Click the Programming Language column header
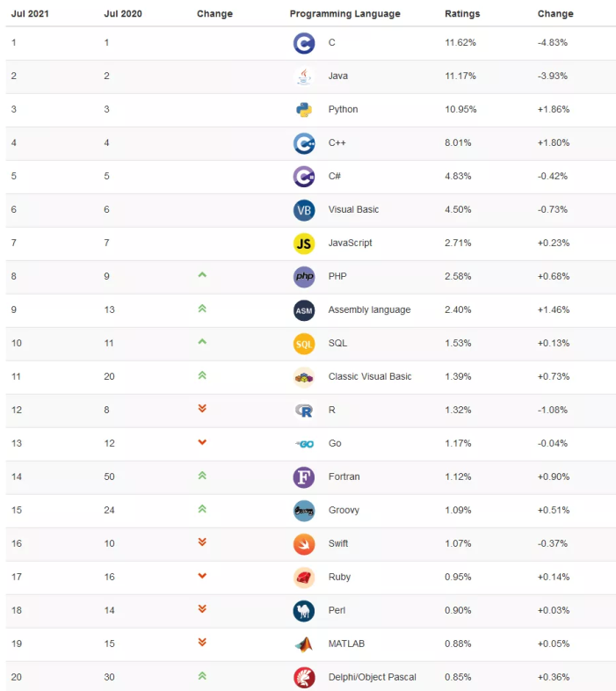This screenshot has width=616, height=691. coord(344,14)
